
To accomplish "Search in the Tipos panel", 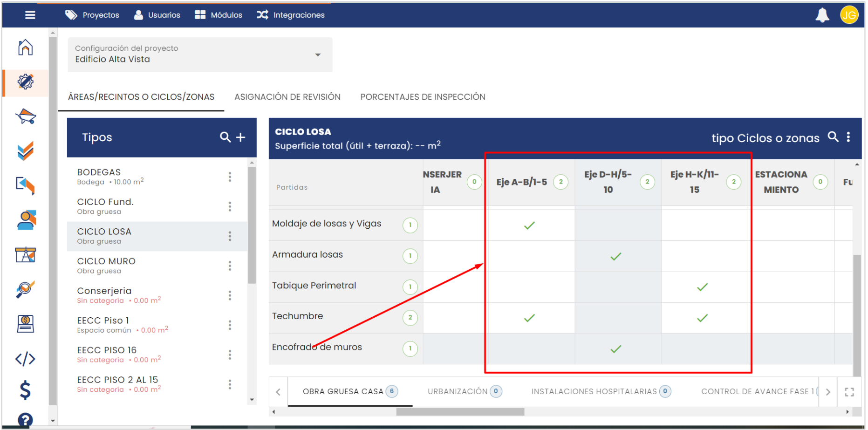I will [225, 137].
